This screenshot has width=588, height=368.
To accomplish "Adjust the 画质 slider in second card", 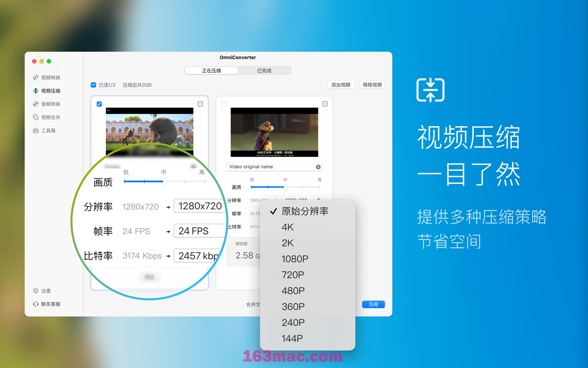I will [285, 187].
